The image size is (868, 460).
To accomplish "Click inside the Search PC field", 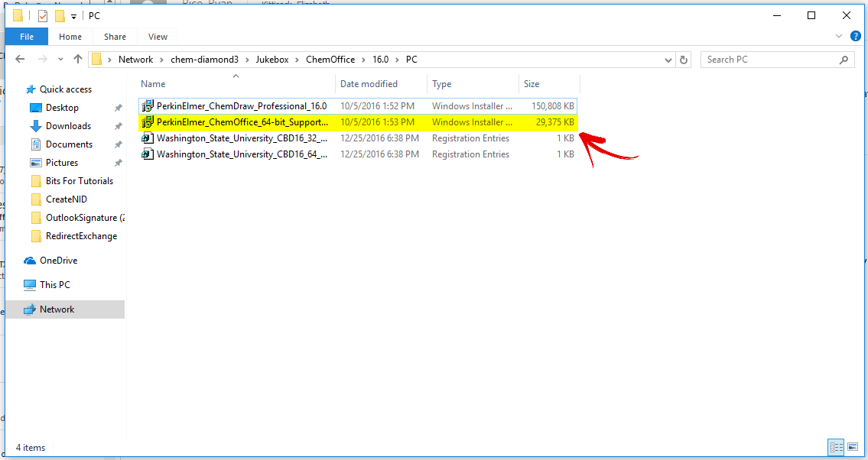I will tap(769, 60).
